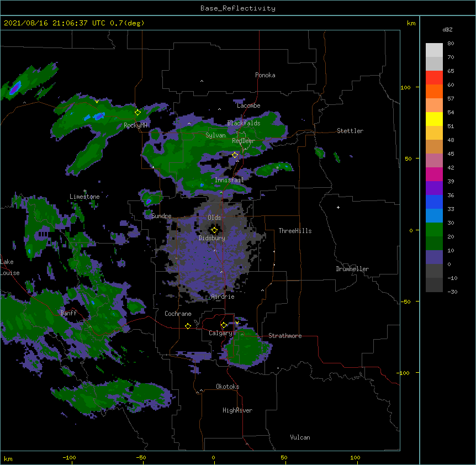Click the Ponoka city label

coord(265,75)
